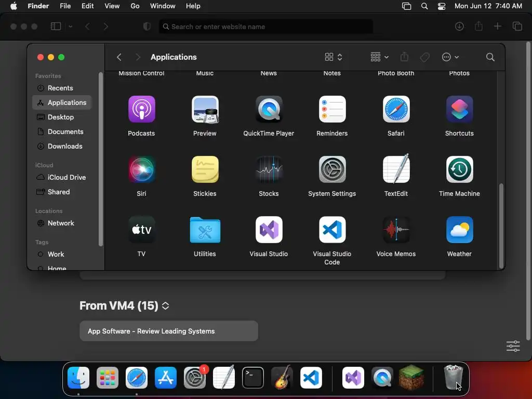Select Downloads in Finder sidebar
Image resolution: width=532 pixels, height=399 pixels.
62,146
